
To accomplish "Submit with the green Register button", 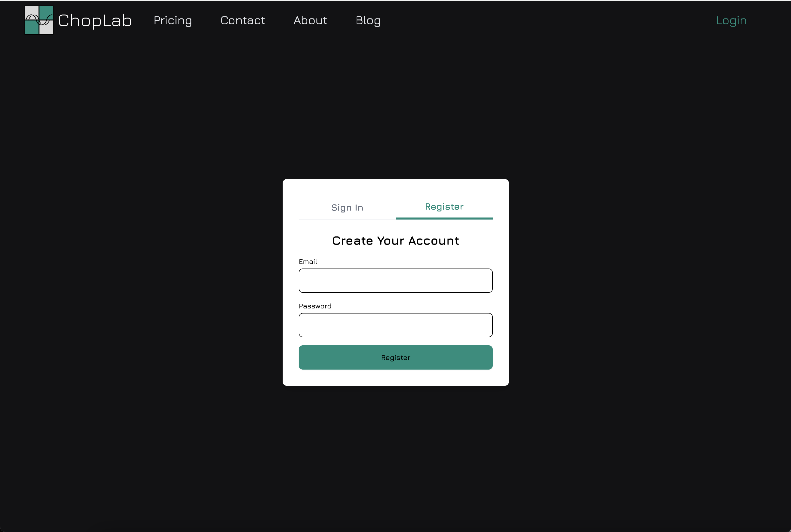I will tap(395, 358).
